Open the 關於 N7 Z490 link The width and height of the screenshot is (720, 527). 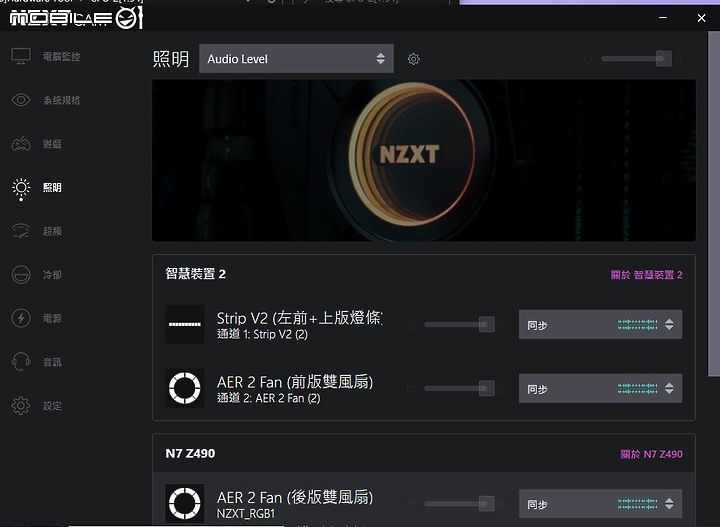(652, 454)
